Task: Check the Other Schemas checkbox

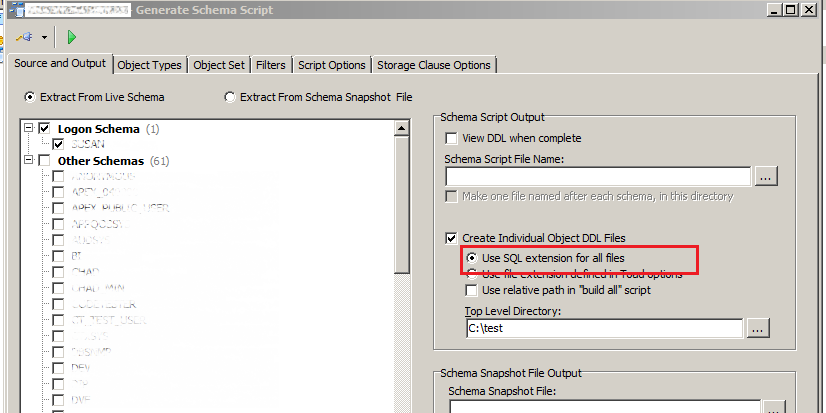Action: click(x=43, y=161)
